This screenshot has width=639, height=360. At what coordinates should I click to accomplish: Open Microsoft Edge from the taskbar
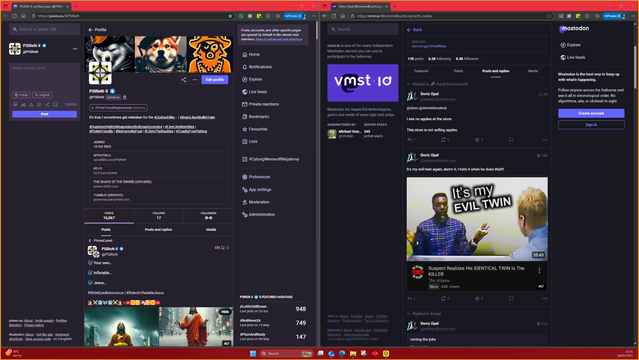click(x=342, y=353)
